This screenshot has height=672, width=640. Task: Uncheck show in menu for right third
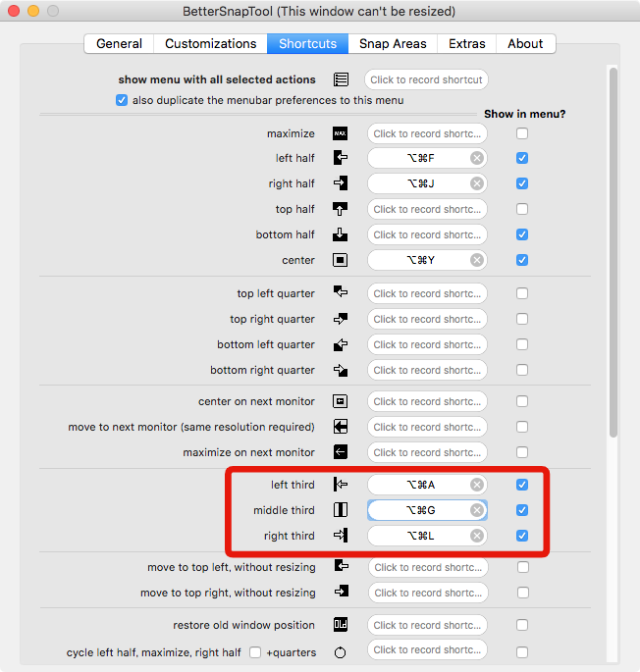click(522, 536)
